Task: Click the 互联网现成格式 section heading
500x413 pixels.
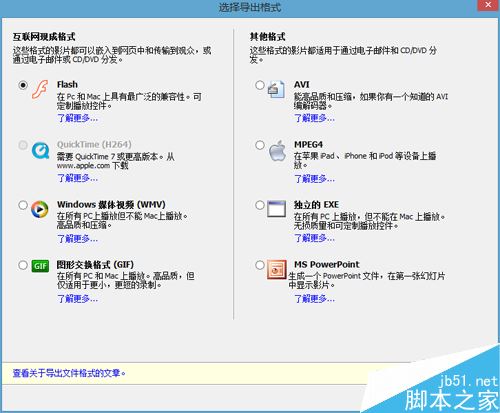Action: (x=44, y=37)
